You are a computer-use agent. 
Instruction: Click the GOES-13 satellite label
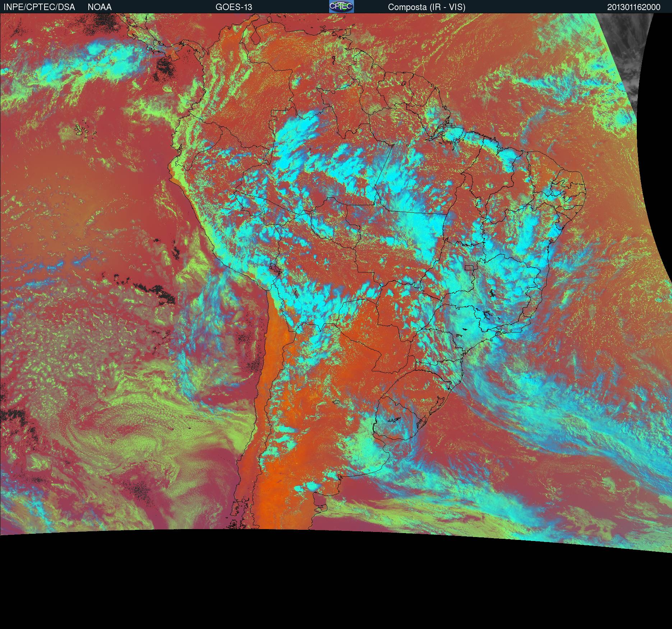click(x=234, y=7)
